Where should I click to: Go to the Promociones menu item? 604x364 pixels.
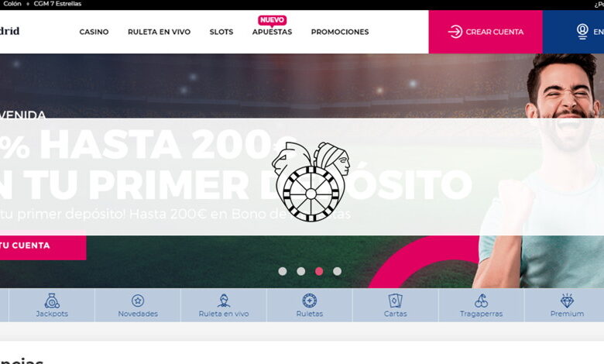(340, 32)
